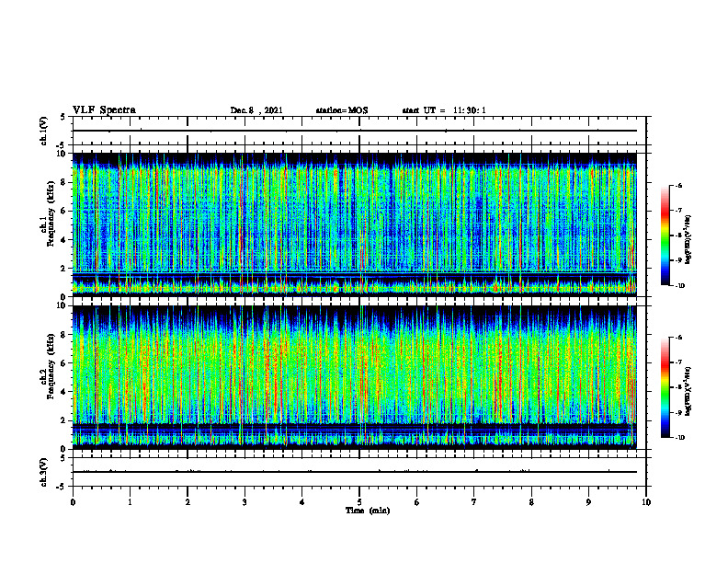Click the "-10" label on ch.2 colorbar
This screenshot has width=728, height=563.
pyautogui.click(x=679, y=438)
